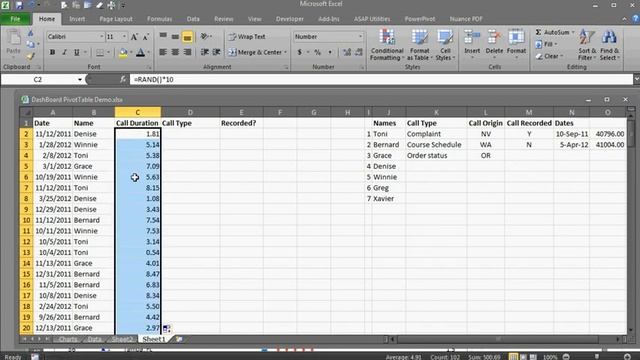The height and width of the screenshot is (360, 640).
Task: Open the Number format dropdown
Action: click(360, 37)
